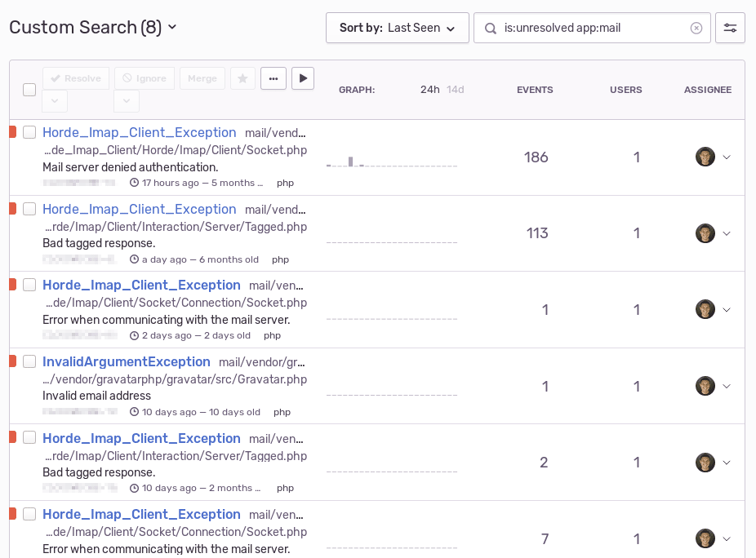Screen dimensions: 756x558
Task: Check the select-all checkbox in the header
Action: point(29,90)
